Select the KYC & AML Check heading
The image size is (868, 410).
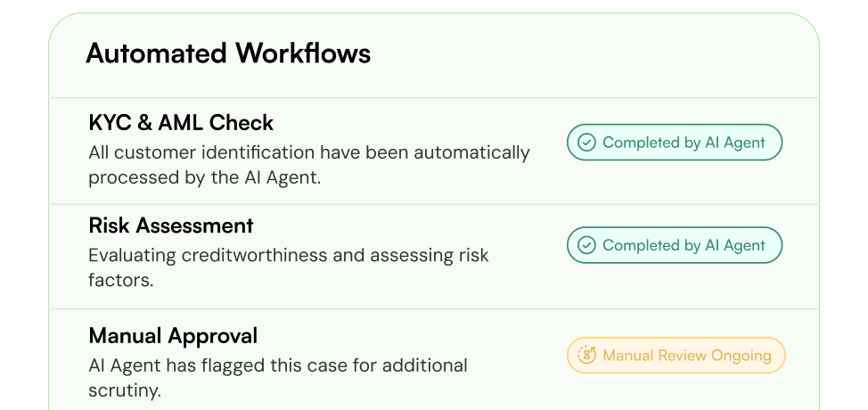coord(181,123)
